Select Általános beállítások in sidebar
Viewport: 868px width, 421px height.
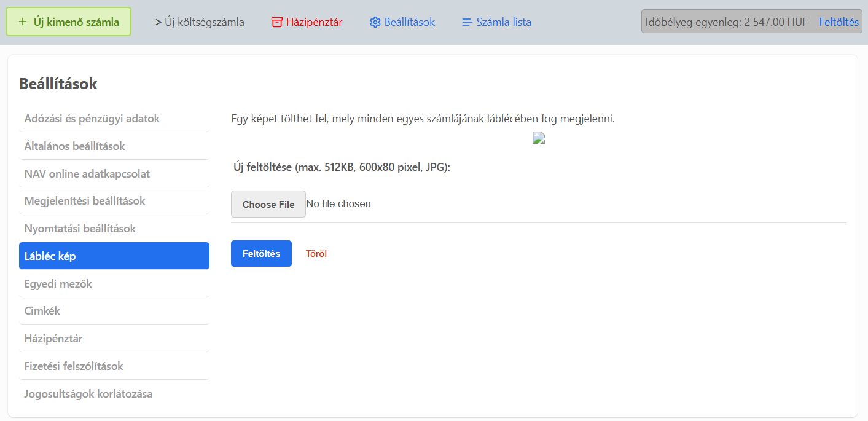pyautogui.click(x=75, y=146)
